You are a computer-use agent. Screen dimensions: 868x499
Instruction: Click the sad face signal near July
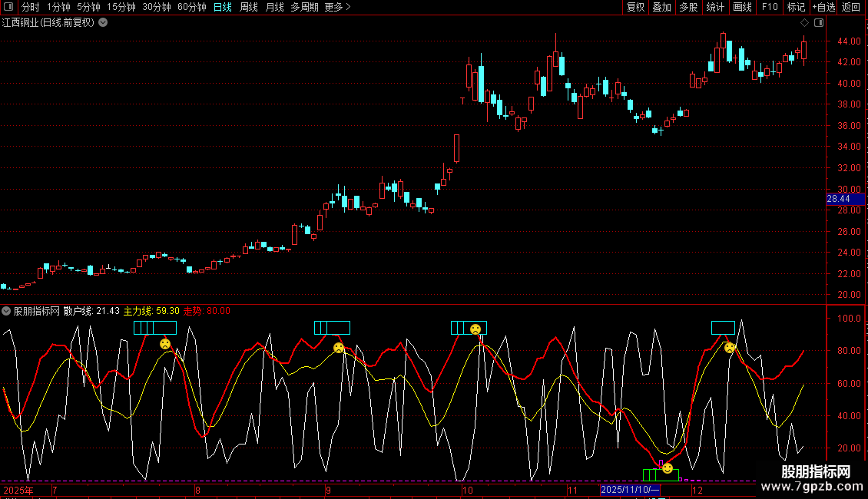click(165, 344)
